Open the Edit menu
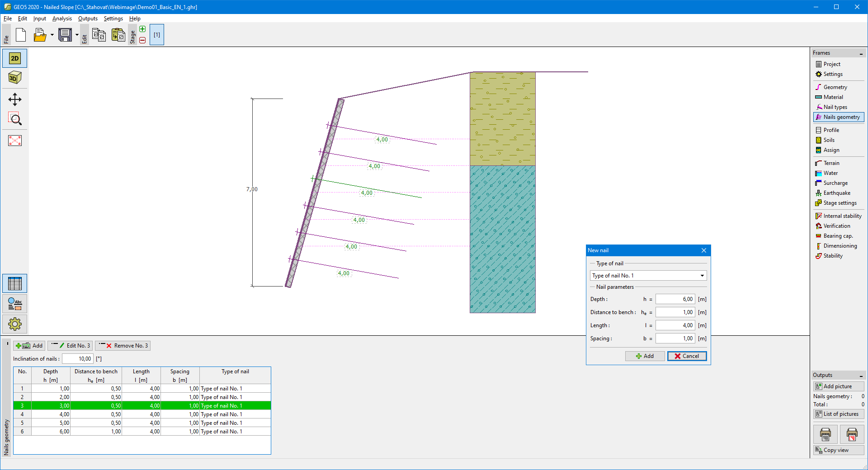 [x=23, y=19]
